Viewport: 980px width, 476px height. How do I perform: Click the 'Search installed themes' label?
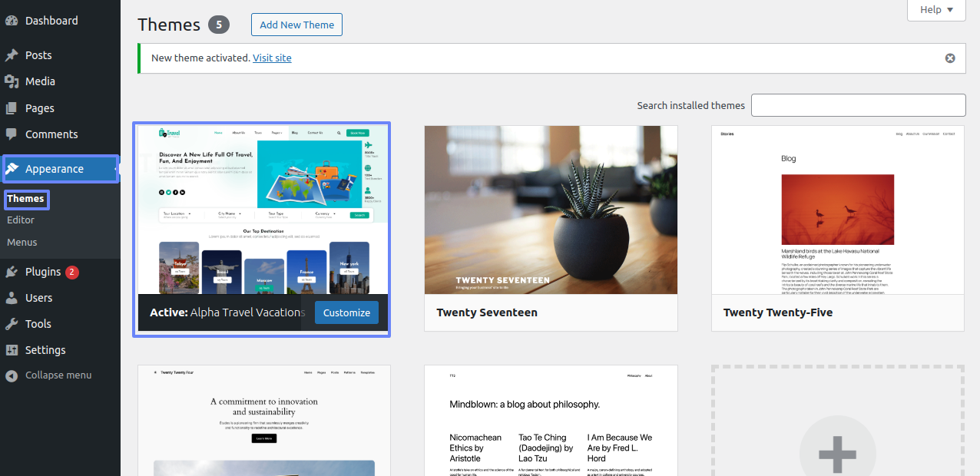691,105
